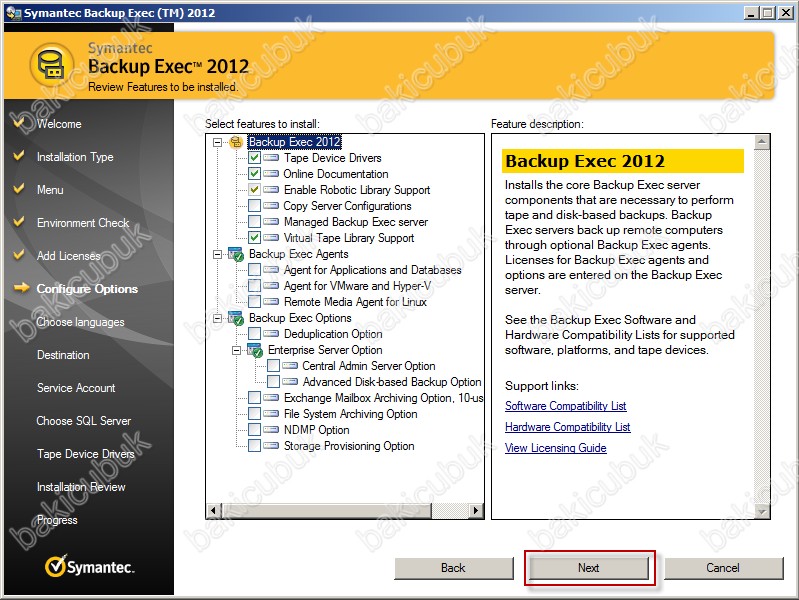Screen dimensions: 799x600
Task: Toggle Enable Robotic Library Support checkbox
Action: click(254, 190)
